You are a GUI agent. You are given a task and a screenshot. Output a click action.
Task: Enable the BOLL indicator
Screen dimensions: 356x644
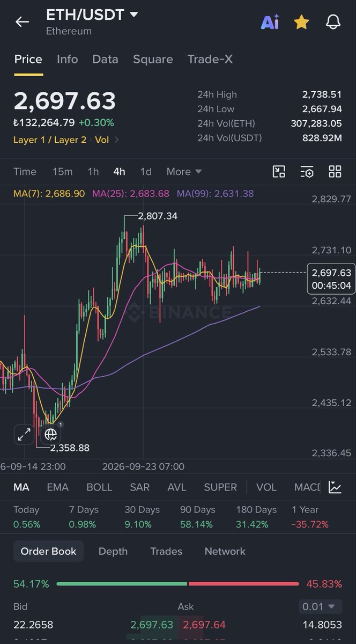[x=99, y=487]
